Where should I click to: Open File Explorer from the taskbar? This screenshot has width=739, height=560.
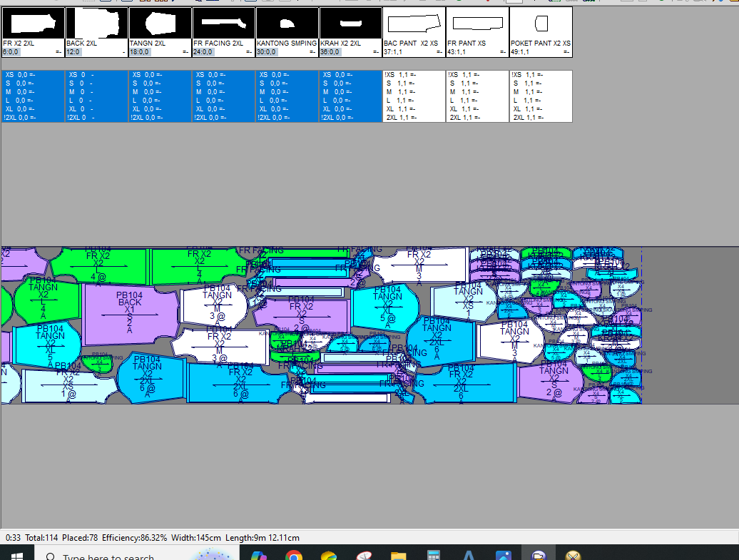(x=398, y=555)
